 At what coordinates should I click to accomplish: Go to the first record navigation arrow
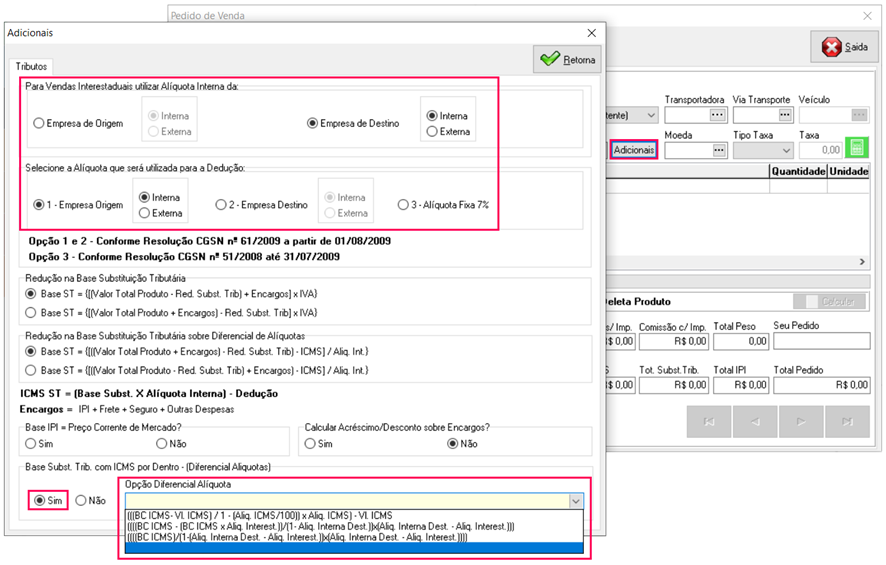[709, 422]
